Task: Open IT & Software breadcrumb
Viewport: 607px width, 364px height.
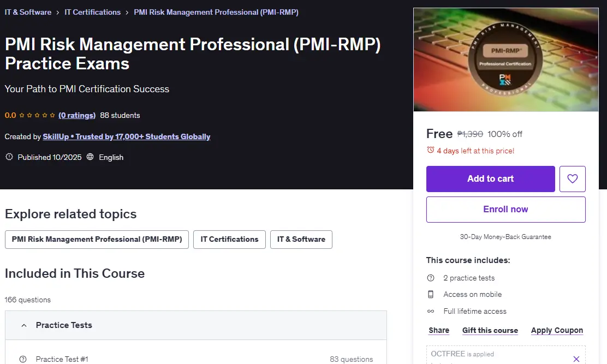Action: [28, 12]
